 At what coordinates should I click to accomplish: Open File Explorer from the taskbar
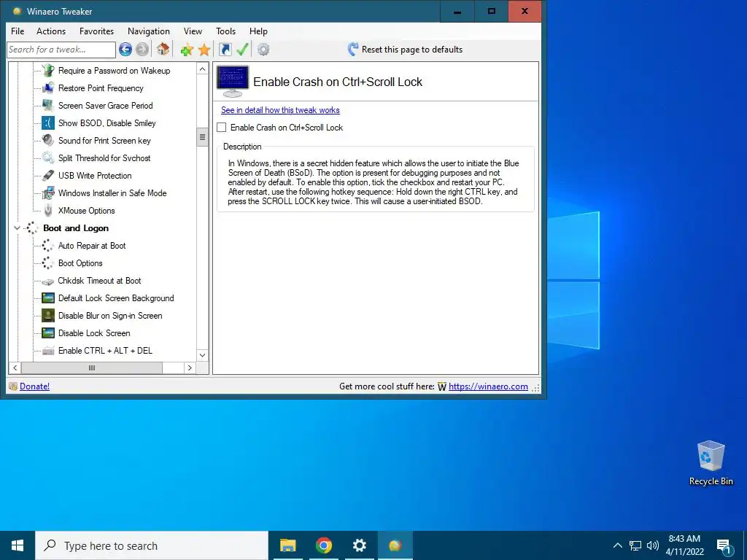click(287, 545)
